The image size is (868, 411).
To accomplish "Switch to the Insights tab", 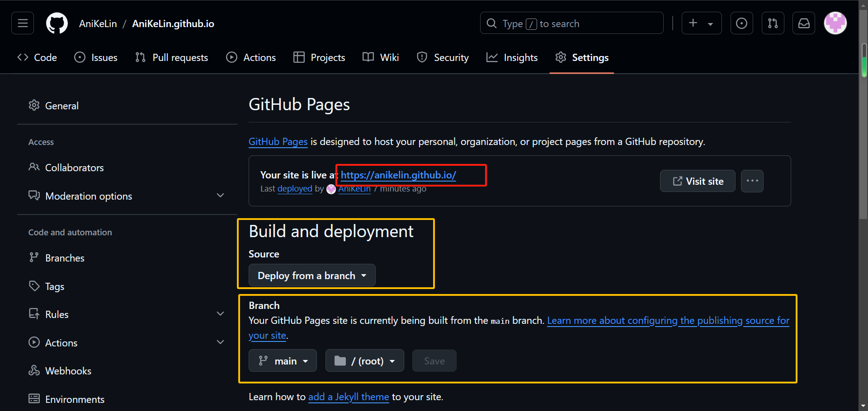I will (x=512, y=57).
